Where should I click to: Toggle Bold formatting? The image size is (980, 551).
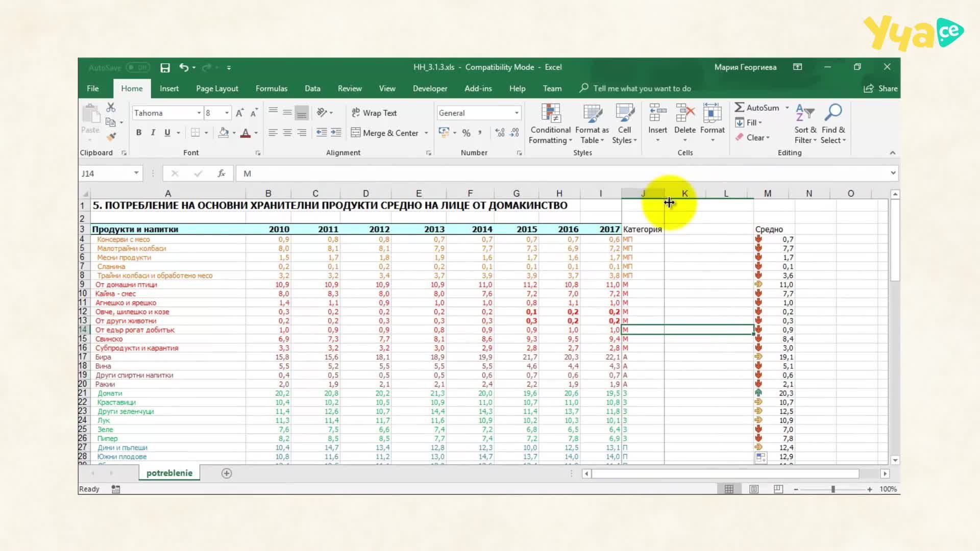coord(139,133)
